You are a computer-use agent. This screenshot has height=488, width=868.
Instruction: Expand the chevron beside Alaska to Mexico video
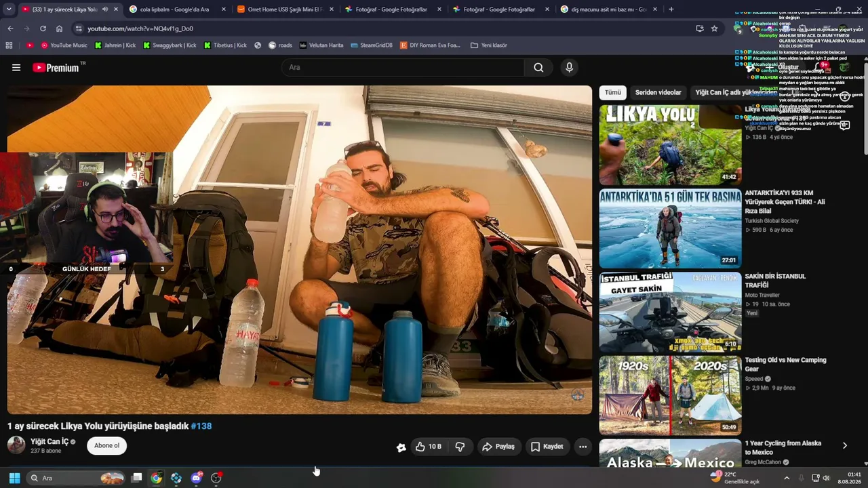click(844, 445)
